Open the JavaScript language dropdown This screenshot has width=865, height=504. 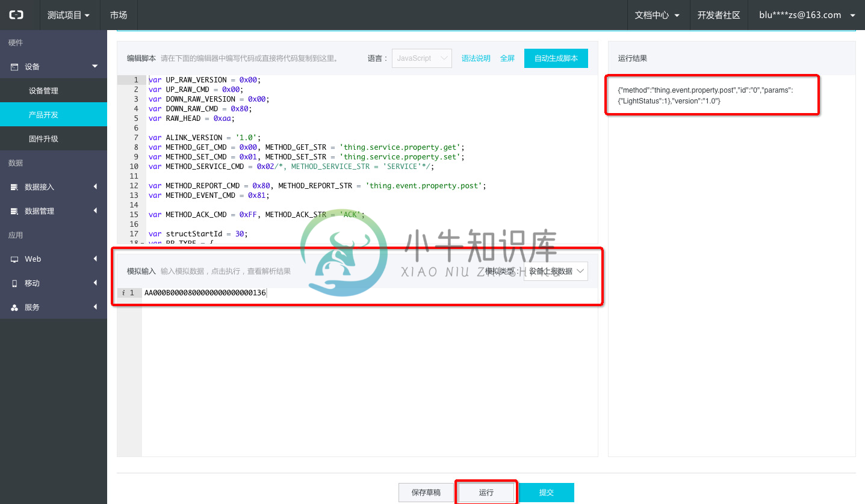pos(422,58)
